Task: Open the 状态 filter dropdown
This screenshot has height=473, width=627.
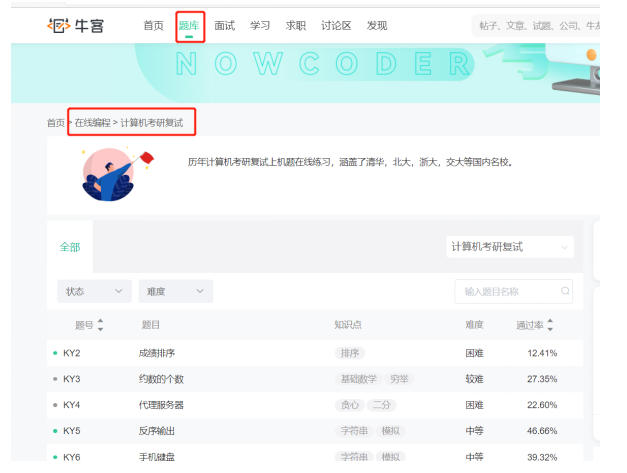Action: [94, 292]
